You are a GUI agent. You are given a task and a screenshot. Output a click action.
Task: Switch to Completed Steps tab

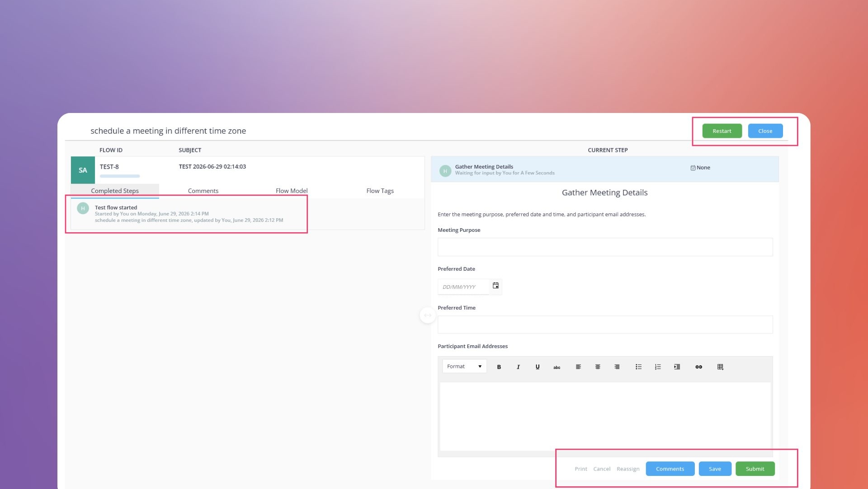pyautogui.click(x=115, y=191)
